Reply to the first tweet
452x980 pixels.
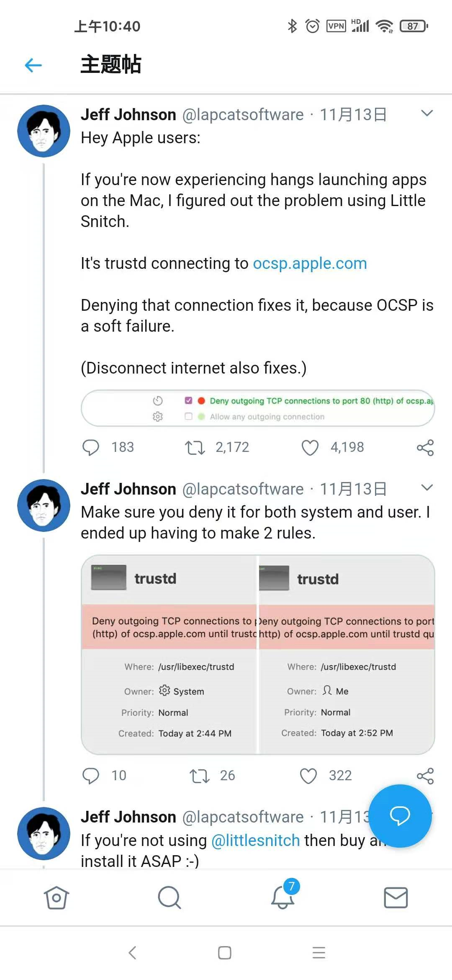[91, 447]
